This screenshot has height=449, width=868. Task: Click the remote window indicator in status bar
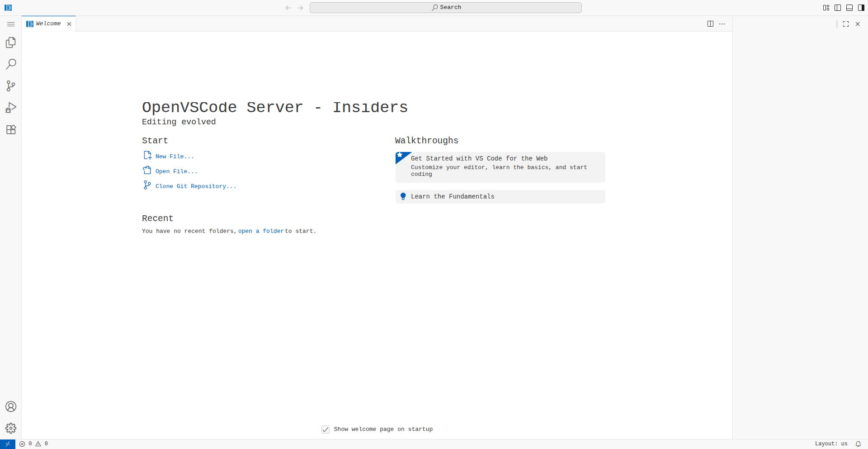8,444
